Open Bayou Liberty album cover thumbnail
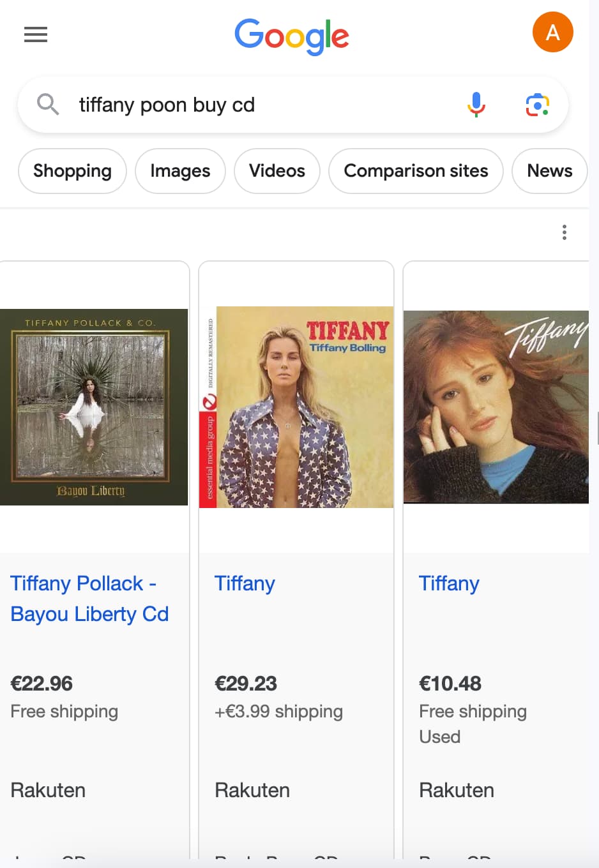This screenshot has height=868, width=599. [93, 407]
